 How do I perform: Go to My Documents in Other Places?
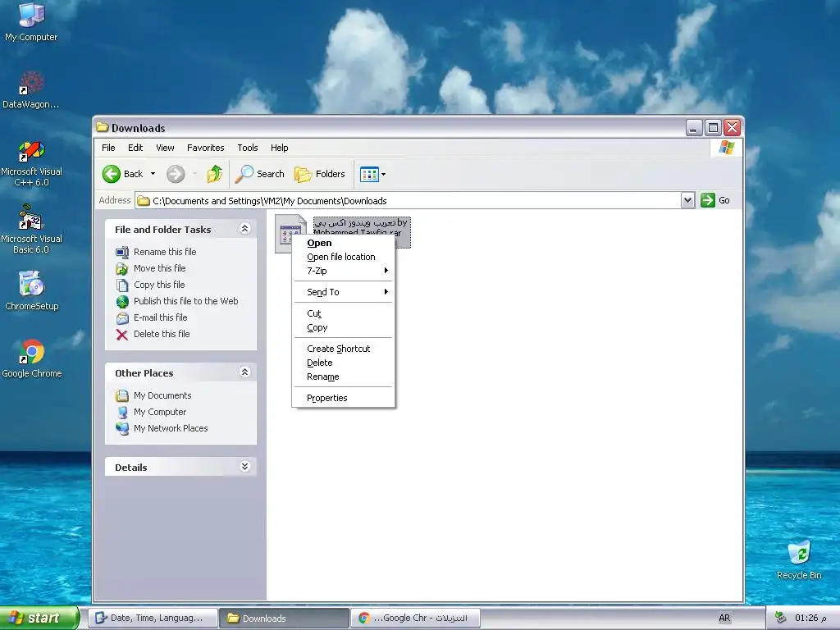pos(162,395)
